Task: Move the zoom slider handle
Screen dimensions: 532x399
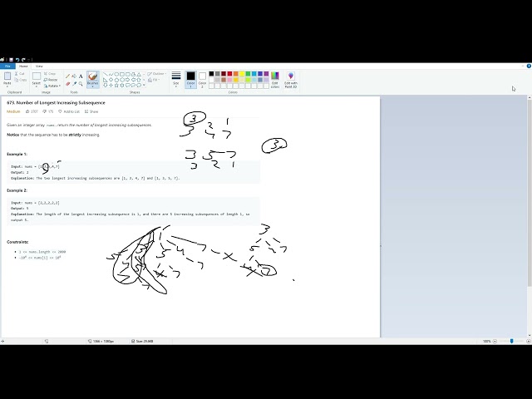Action: [x=512, y=341]
